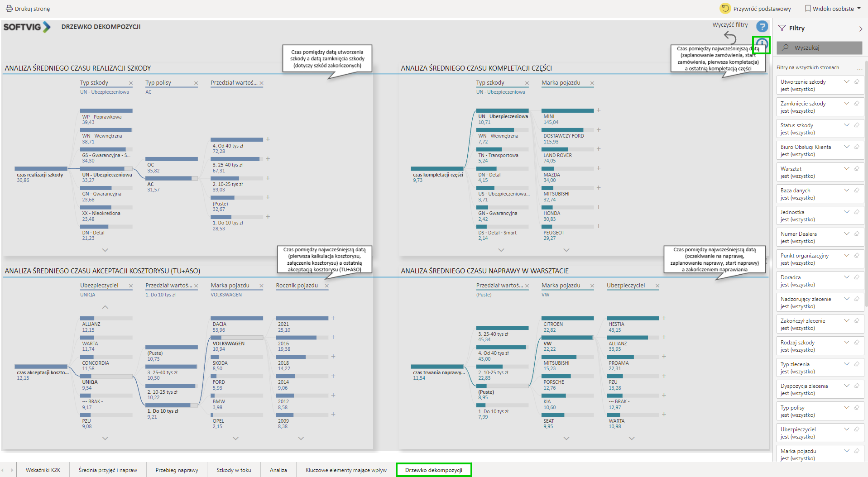Click the Wyczyść filtry back arrow icon

coord(730,37)
